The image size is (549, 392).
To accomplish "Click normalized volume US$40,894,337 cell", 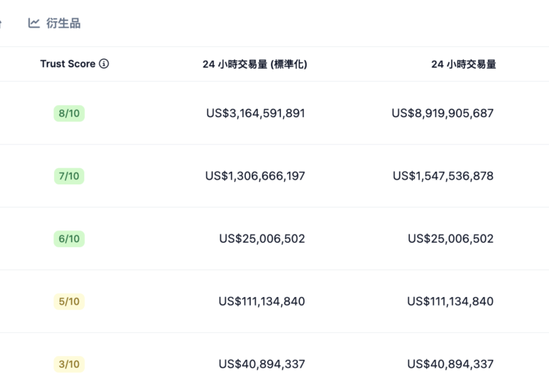I will pyautogui.click(x=262, y=364).
